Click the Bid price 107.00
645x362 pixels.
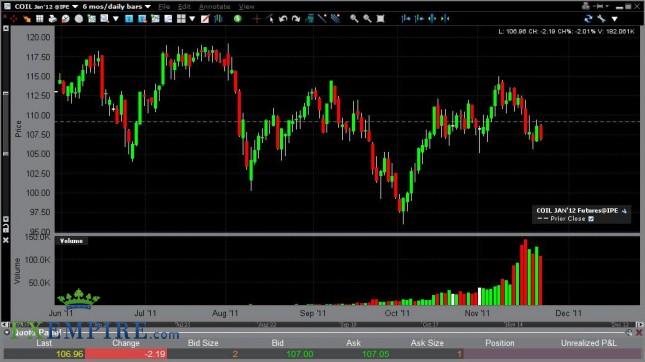[x=299, y=354]
